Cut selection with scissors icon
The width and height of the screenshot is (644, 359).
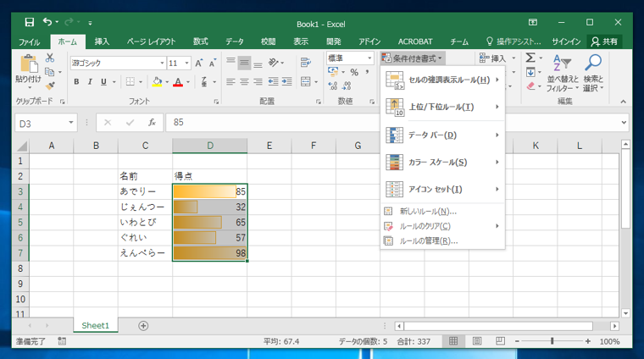pos(50,58)
